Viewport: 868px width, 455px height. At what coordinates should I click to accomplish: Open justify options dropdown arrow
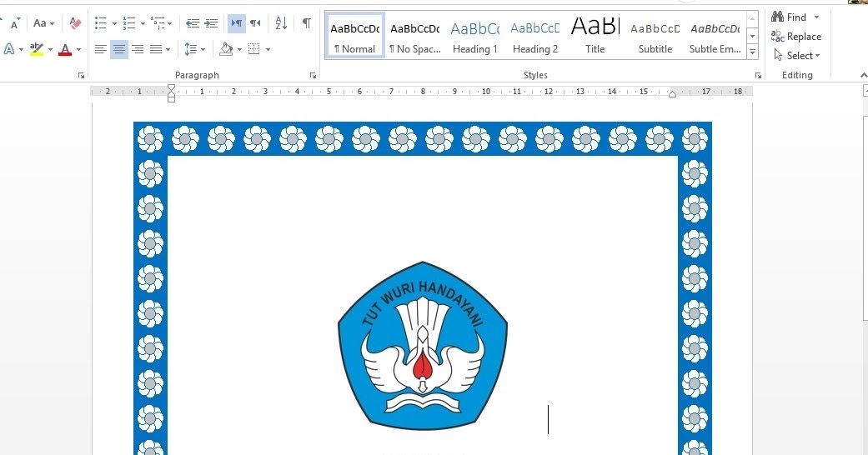click(x=168, y=50)
